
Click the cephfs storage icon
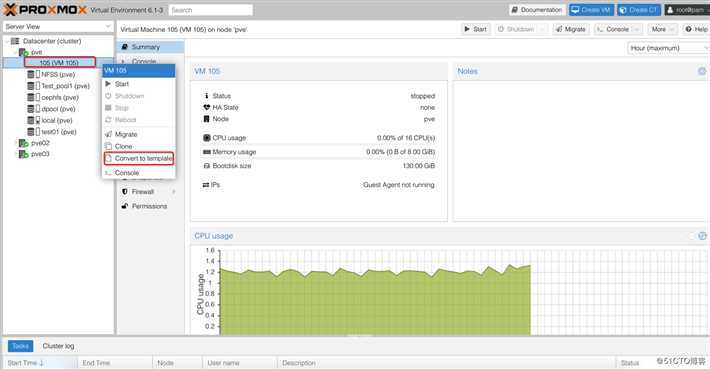pos(34,97)
